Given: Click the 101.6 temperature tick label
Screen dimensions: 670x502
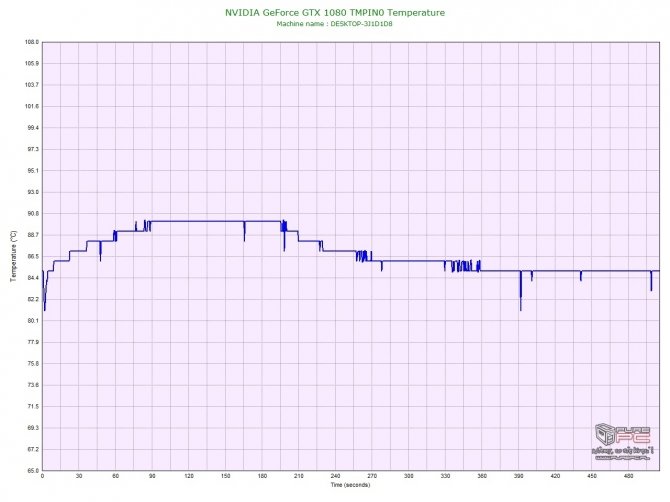Looking at the screenshot, I should pyautogui.click(x=32, y=106).
